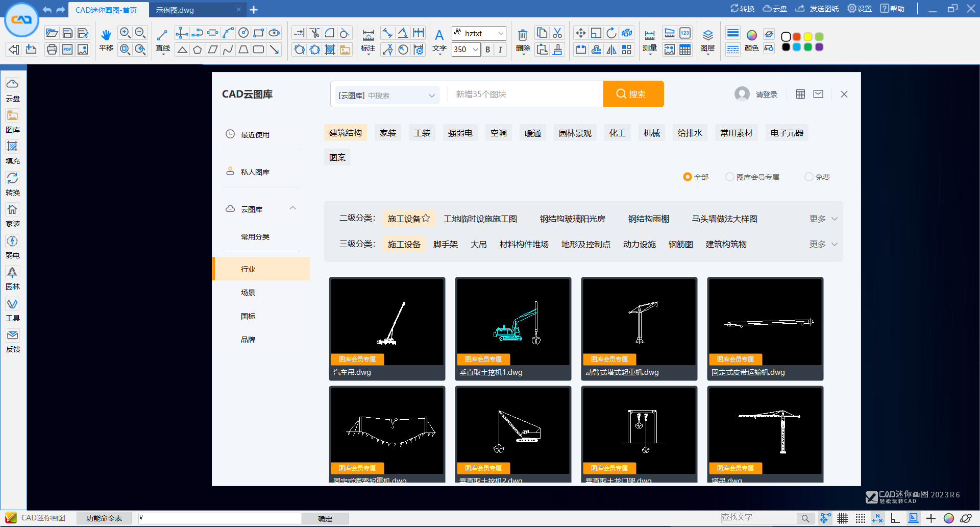Click the mail icon in library header

point(818,94)
